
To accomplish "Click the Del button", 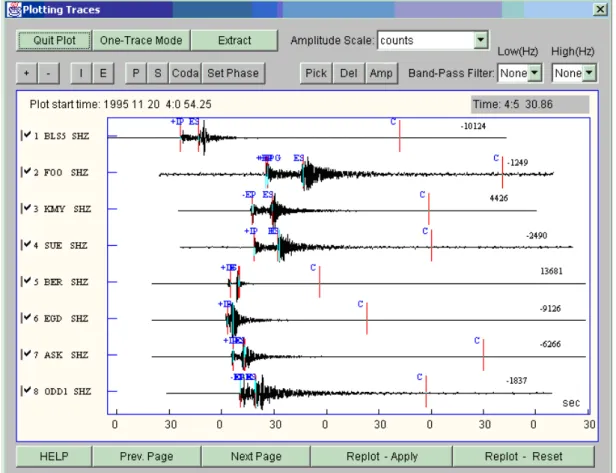I will 349,73.
